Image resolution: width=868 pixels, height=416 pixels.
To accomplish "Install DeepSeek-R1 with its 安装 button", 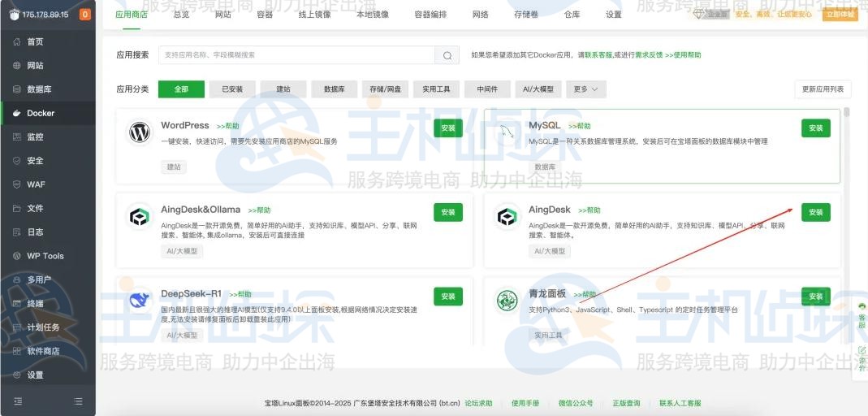I will [448, 297].
